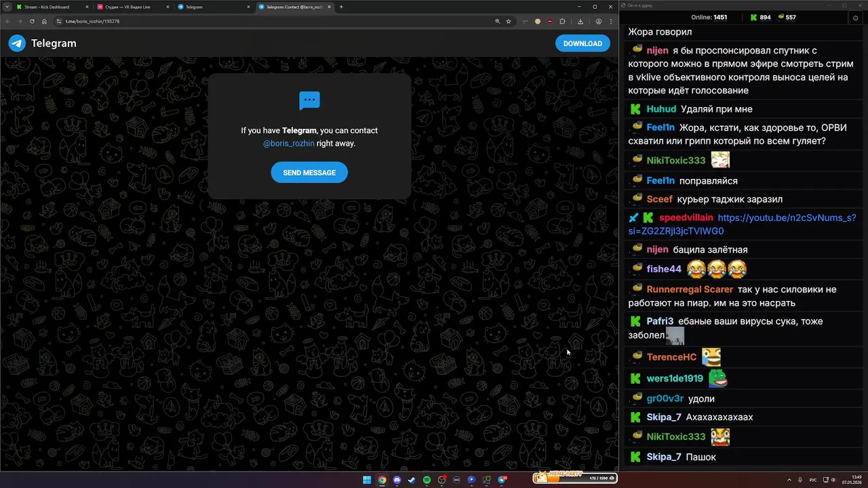Click username Feel1n on the ОРВИ message
The height and width of the screenshot is (488, 868).
(x=660, y=127)
